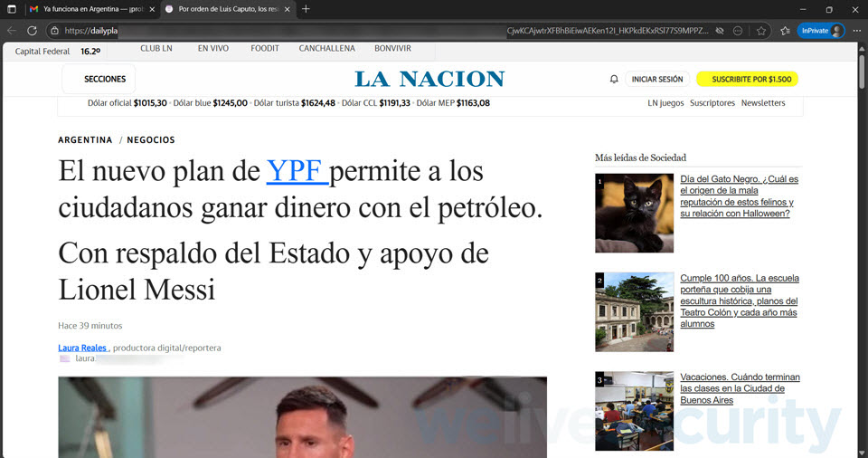The width and height of the screenshot is (868, 458).
Task: Click Capital Federal weather 16.2°
Action: pos(58,52)
